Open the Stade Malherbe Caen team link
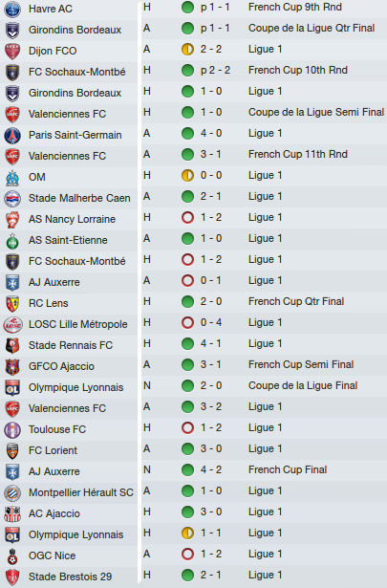387x588 pixels. pos(79,198)
